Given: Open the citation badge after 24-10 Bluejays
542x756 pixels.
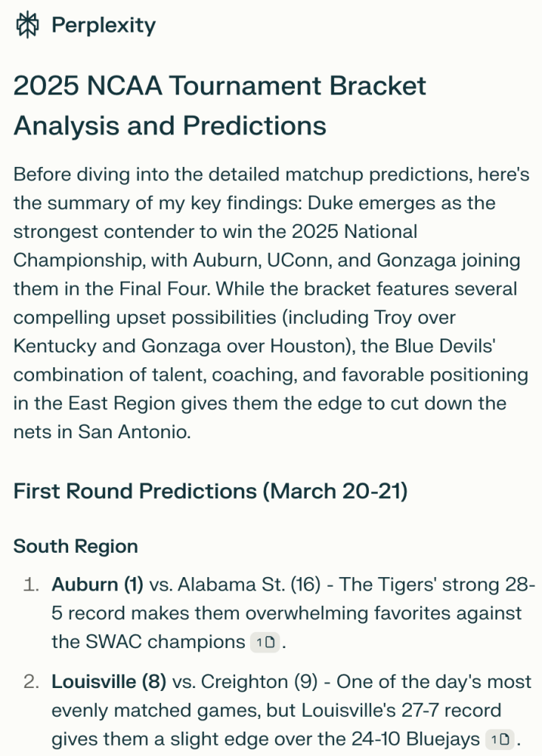Looking at the screenshot, I should coord(501,738).
